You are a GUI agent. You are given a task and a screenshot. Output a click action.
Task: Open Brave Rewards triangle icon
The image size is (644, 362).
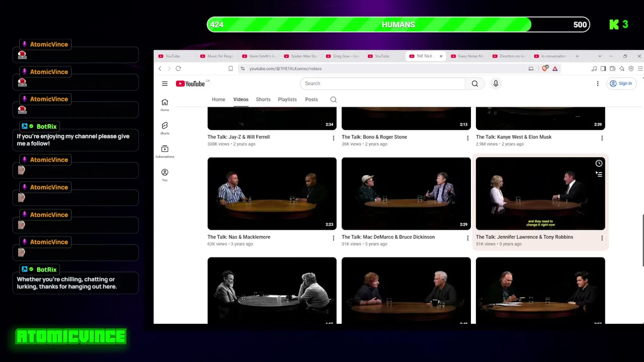point(555,68)
